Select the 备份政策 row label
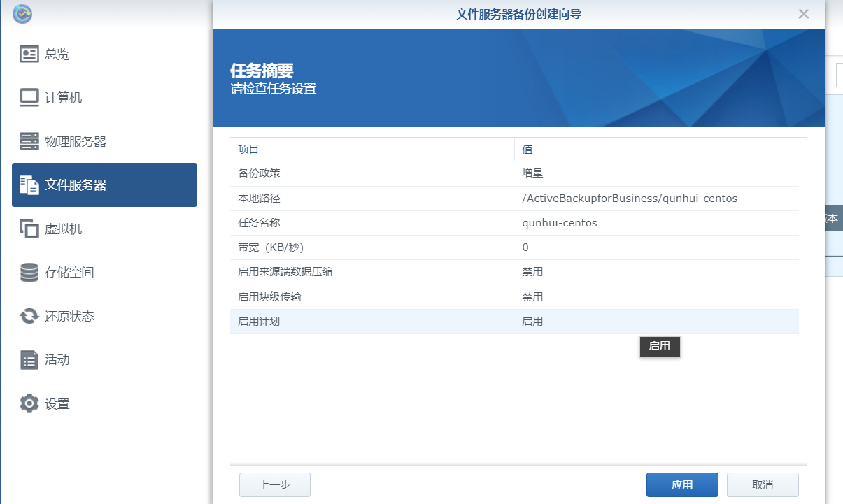Viewport: 843px width, 504px height. pos(259,173)
